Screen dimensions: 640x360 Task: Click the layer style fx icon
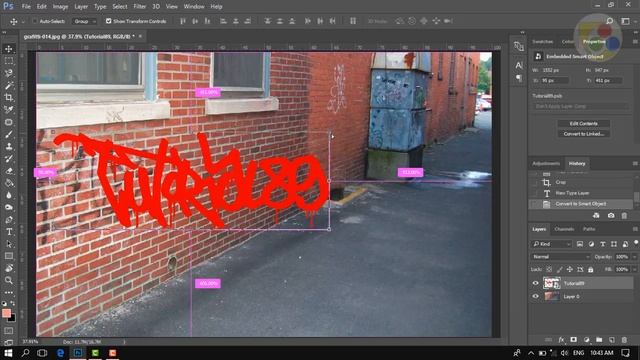tap(561, 340)
